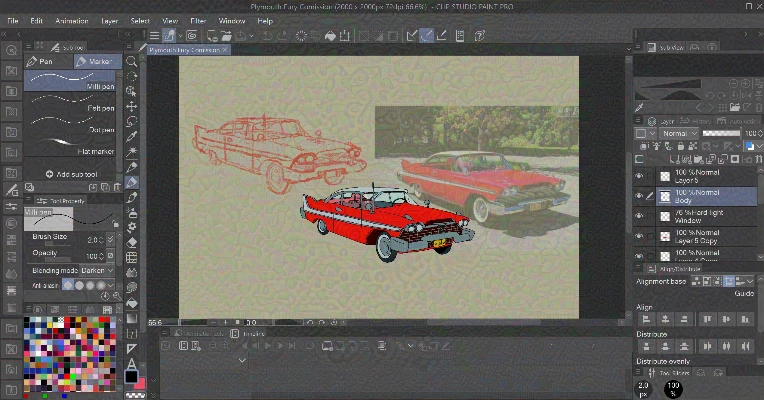764x400 pixels.
Task: Click Add sub tool button
Action: point(70,174)
